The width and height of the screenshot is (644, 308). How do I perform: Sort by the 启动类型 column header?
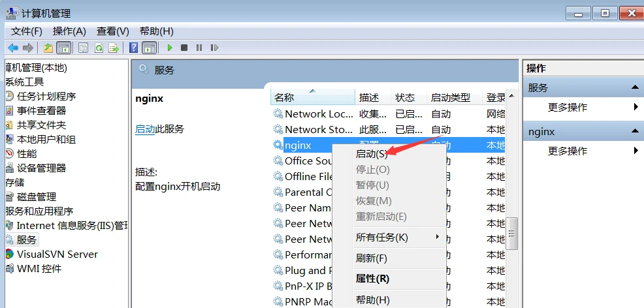tap(454, 98)
